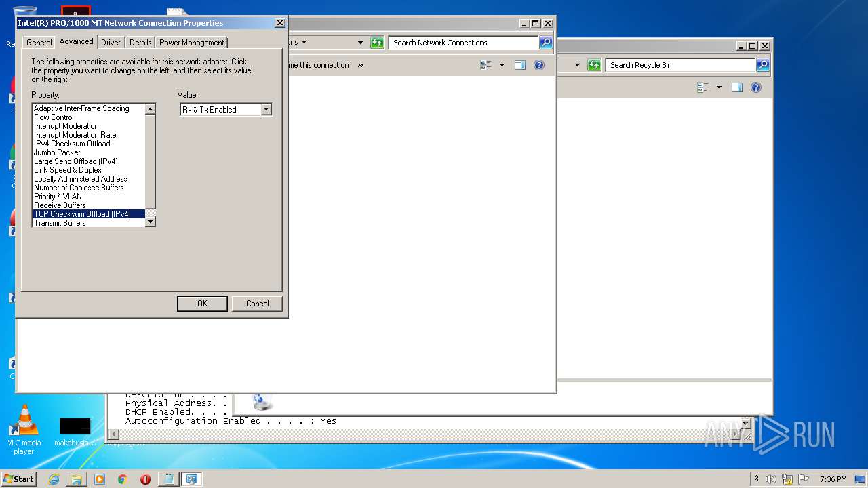868x488 pixels.
Task: Select TCP Checksum Offload (IPv4) row
Action: pos(89,214)
